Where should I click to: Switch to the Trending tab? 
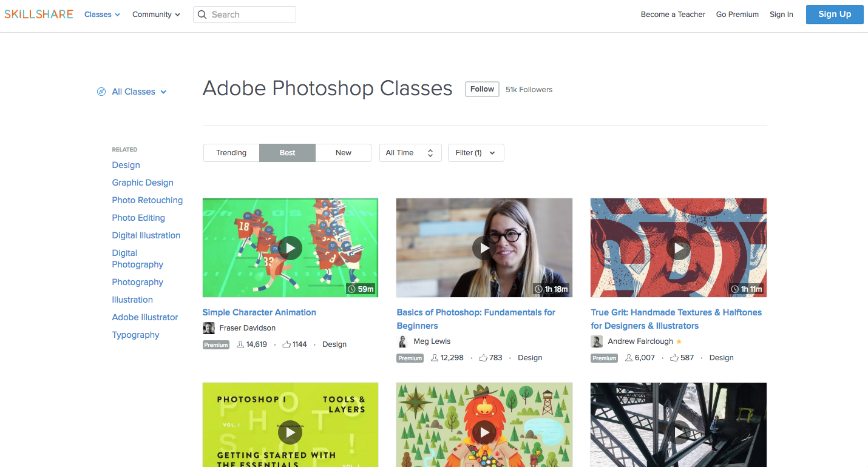(x=231, y=153)
